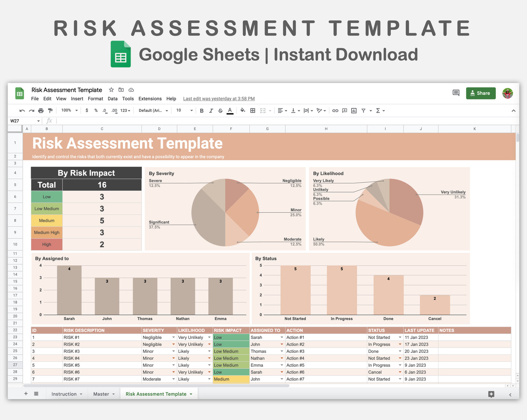Open the font size dropdown
Image resolution: width=527 pixels, height=420 pixels.
coord(191,110)
